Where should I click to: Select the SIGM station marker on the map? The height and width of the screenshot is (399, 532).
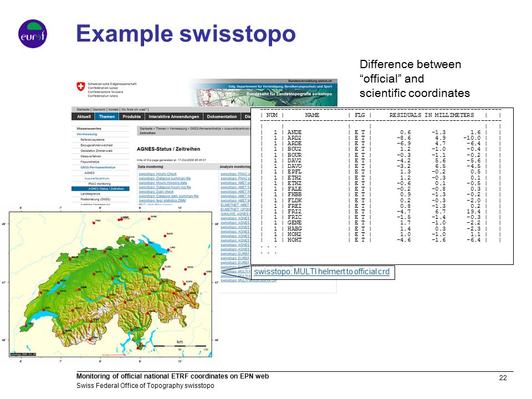tap(149, 219)
